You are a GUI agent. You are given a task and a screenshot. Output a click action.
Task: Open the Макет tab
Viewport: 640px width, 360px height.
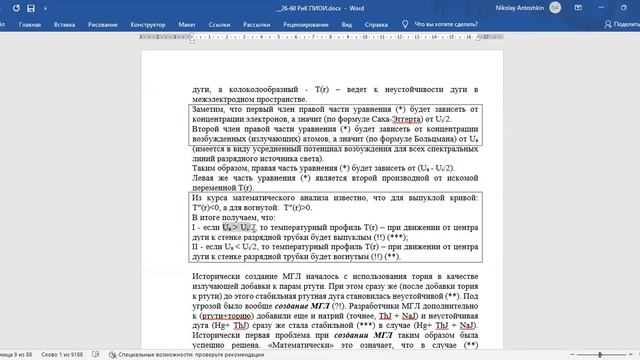187,24
